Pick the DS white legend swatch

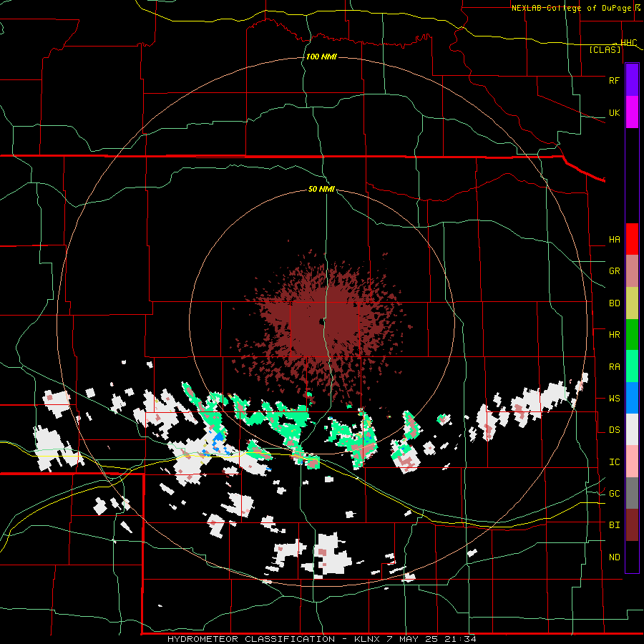(x=632, y=429)
